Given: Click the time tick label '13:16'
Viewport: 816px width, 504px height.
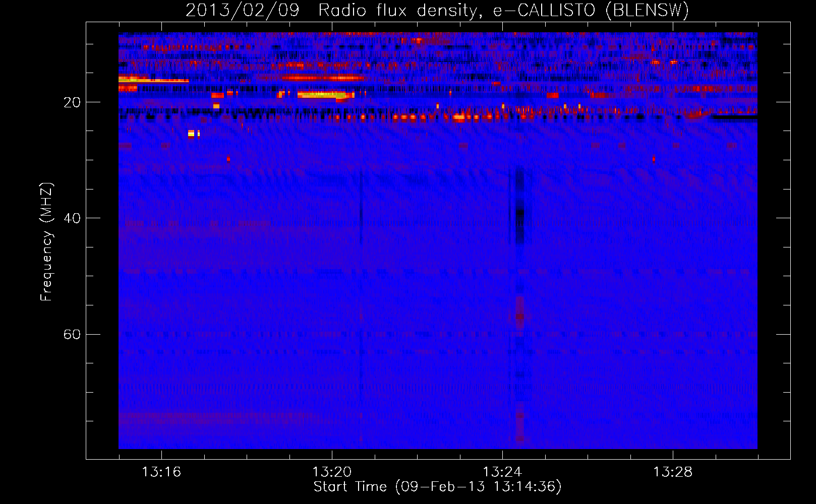Looking at the screenshot, I should 161,472.
